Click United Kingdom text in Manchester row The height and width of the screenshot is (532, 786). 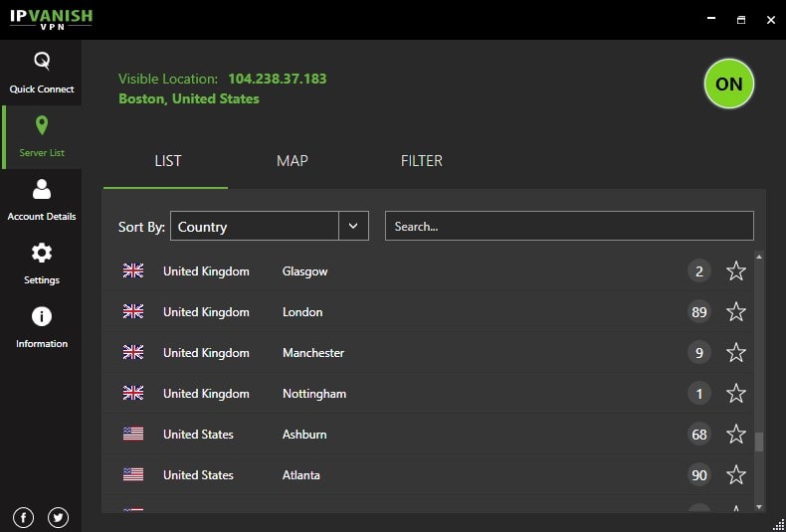click(206, 353)
